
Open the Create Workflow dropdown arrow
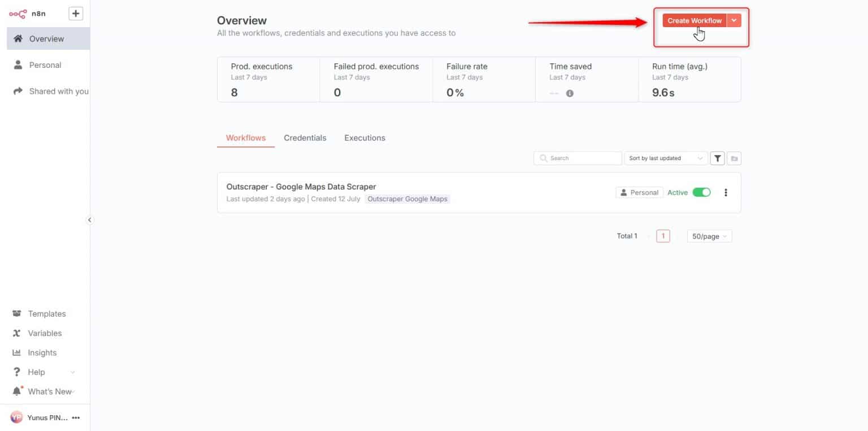point(734,20)
